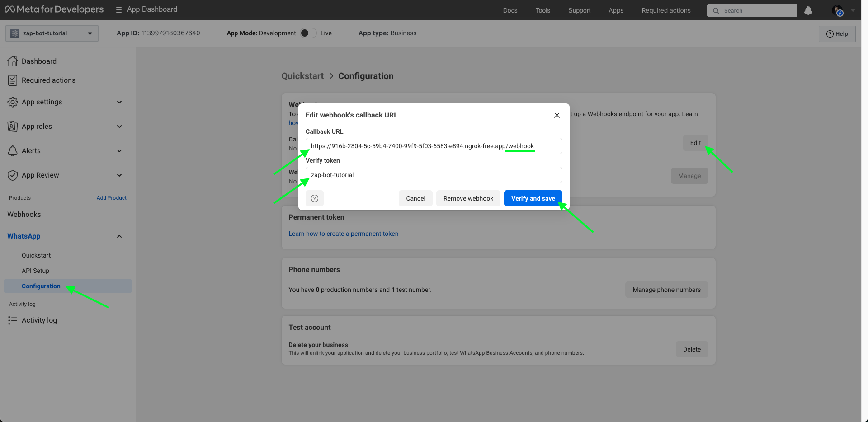Screen dimensions: 868x422
Task: Open the profile avatar menu
Action: click(838, 10)
